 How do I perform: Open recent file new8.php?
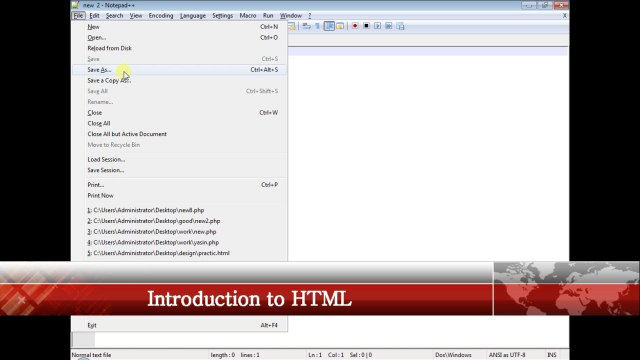pyautogui.click(x=180, y=210)
